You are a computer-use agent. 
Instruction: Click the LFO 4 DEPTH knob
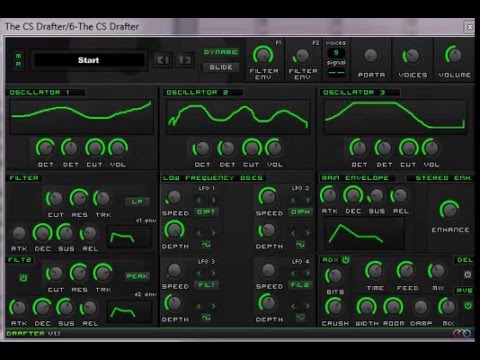coord(268,303)
